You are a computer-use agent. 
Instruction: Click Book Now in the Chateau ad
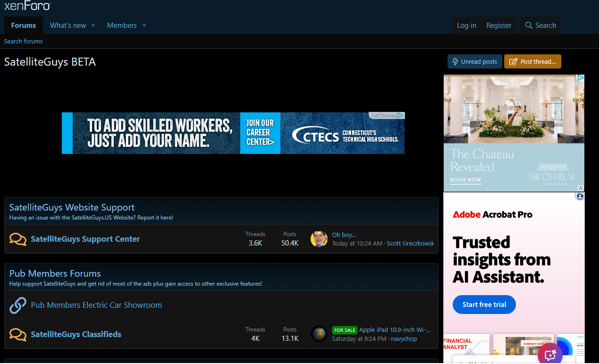coord(465,180)
